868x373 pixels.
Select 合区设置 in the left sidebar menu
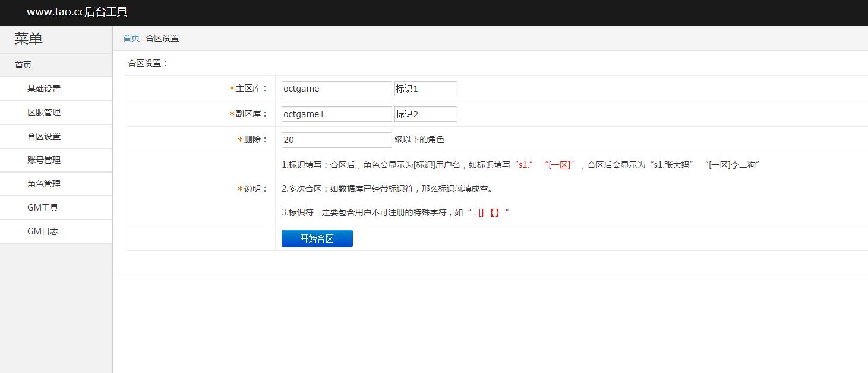click(x=44, y=136)
